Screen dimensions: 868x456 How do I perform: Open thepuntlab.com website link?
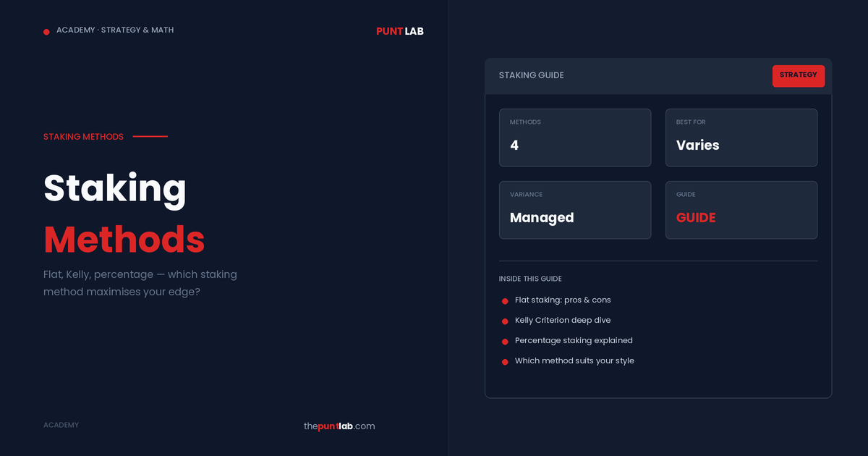pyautogui.click(x=339, y=426)
